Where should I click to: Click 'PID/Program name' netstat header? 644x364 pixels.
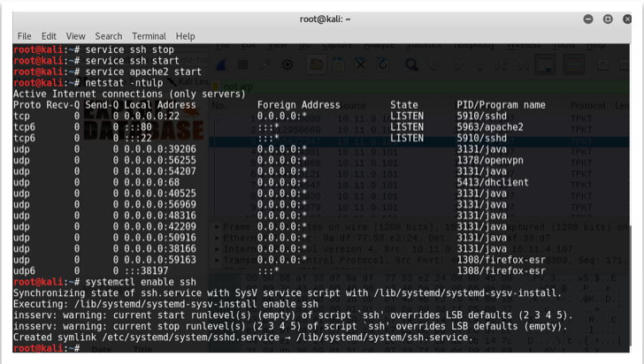click(x=501, y=105)
